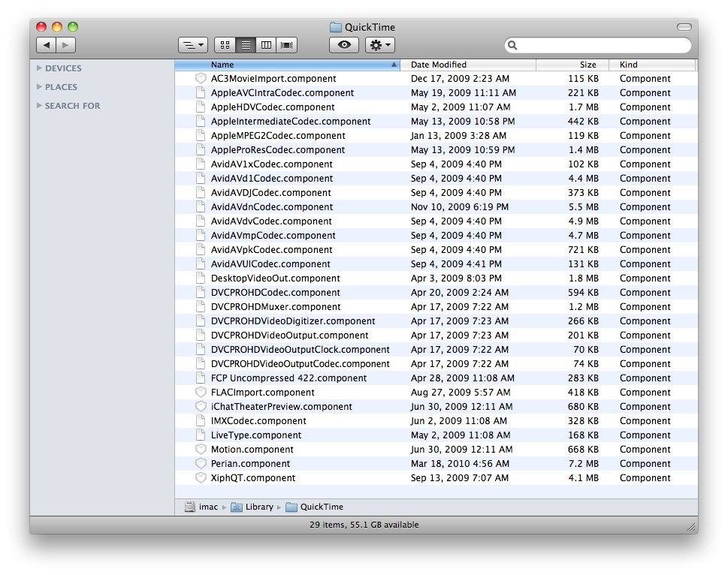Go back with the left arrow button
The height and width of the screenshot is (575, 728).
47,45
